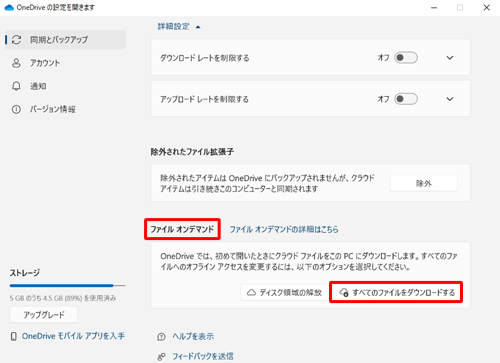Open the 通知 settings section
The height and width of the screenshot is (363, 500).
(38, 86)
